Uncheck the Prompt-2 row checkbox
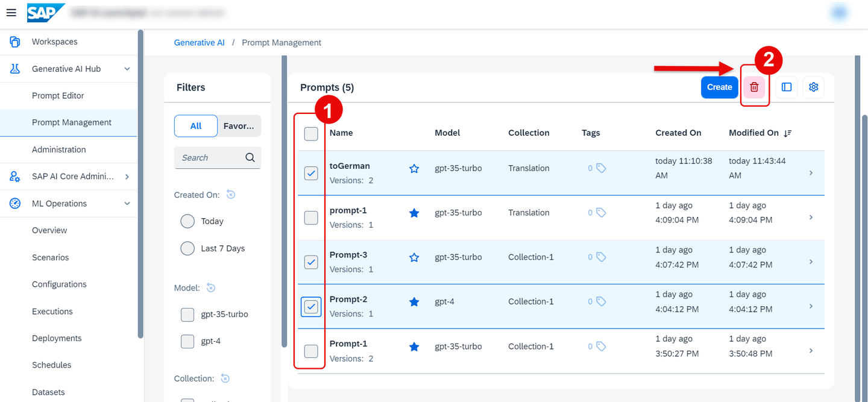The height and width of the screenshot is (402, 868). coord(311,307)
